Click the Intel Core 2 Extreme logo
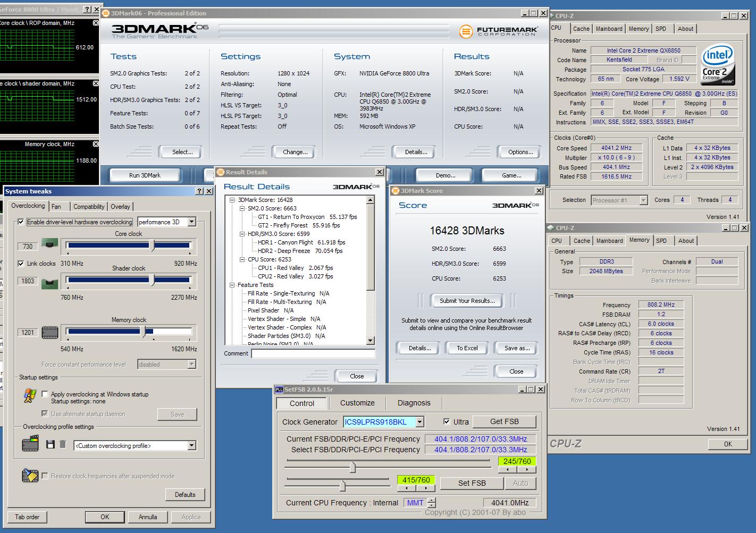Image resolution: width=756 pixels, height=533 pixels. coord(718,64)
